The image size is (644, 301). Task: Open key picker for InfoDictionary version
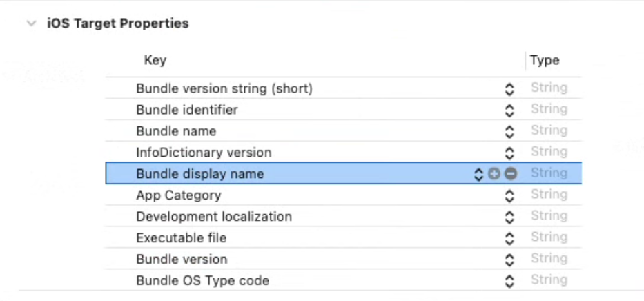(x=509, y=153)
